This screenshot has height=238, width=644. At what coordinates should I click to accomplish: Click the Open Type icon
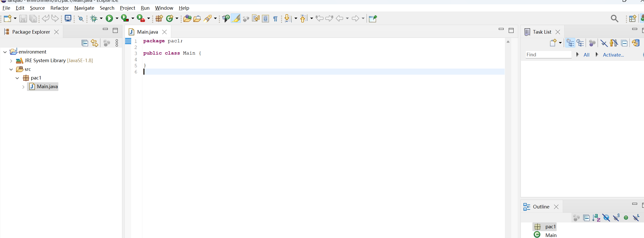coord(187,18)
